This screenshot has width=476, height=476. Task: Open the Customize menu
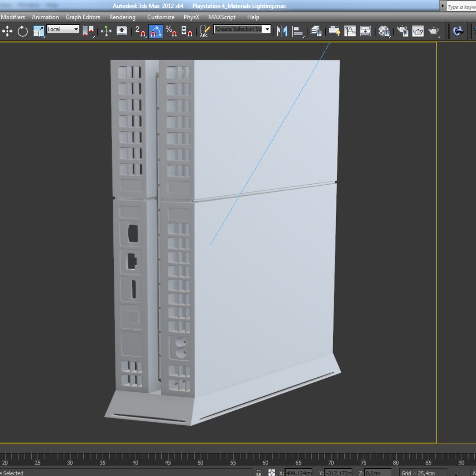click(161, 17)
